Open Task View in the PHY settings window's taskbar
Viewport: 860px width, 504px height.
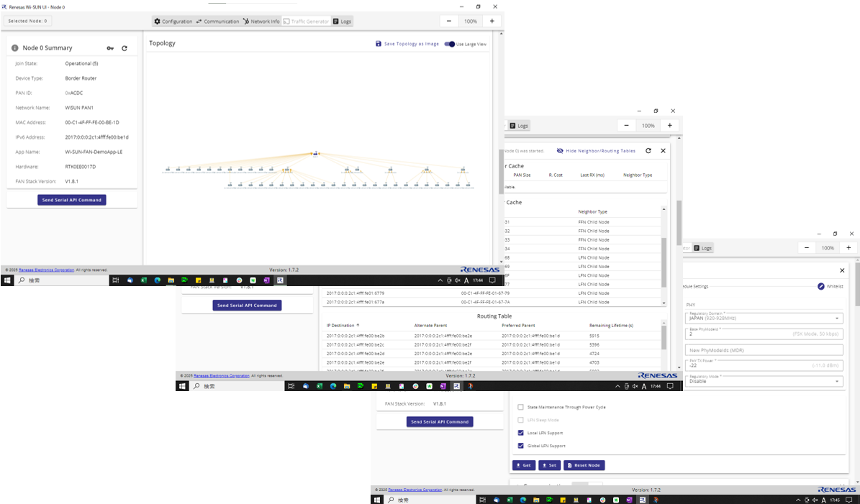pyautogui.click(x=483, y=500)
